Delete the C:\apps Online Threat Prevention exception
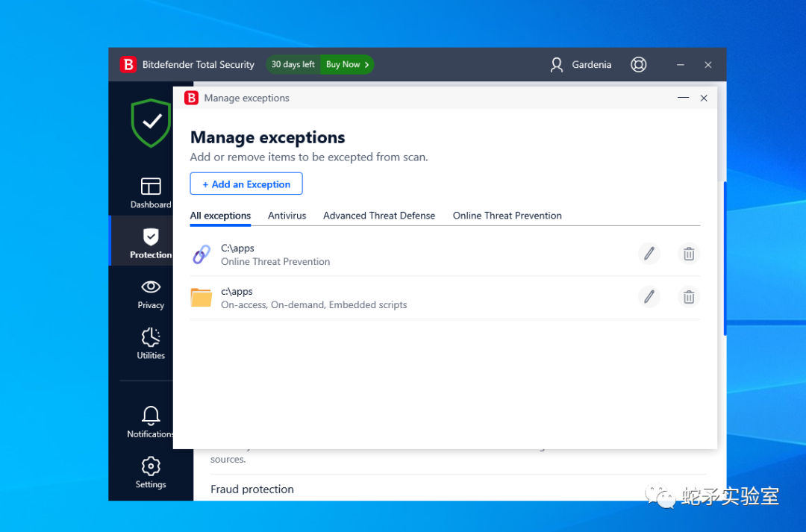 689,254
